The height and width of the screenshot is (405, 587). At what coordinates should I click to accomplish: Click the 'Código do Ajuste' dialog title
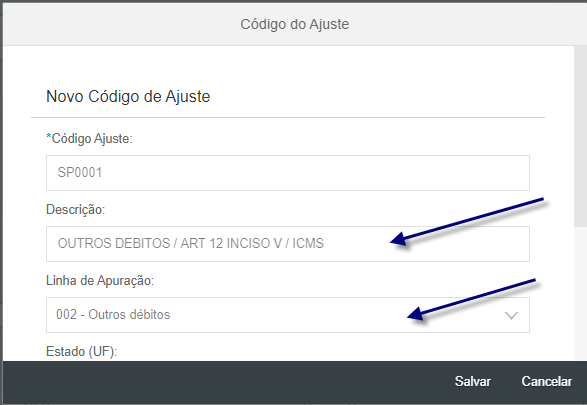point(295,24)
